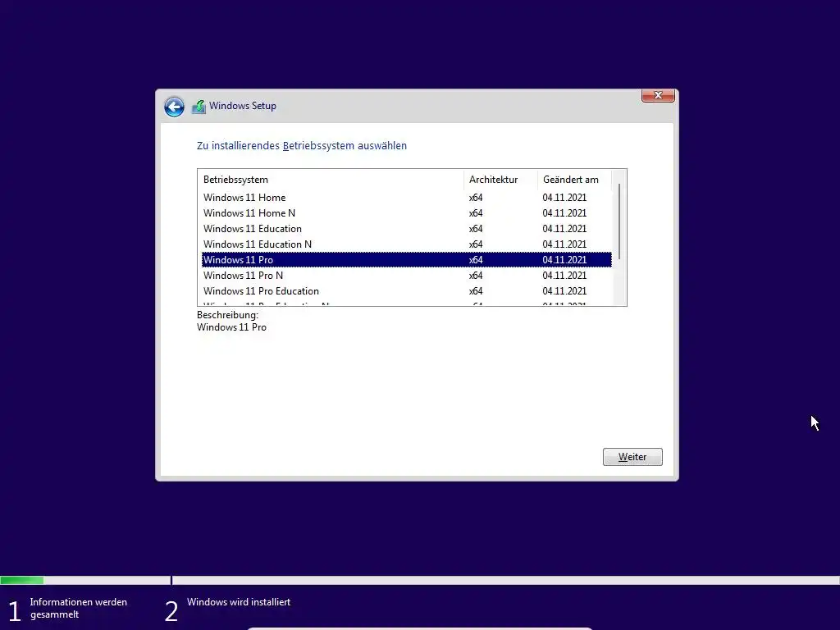Viewport: 840px width, 630px height.
Task: Click the Architektur column header
Action: (x=500, y=180)
